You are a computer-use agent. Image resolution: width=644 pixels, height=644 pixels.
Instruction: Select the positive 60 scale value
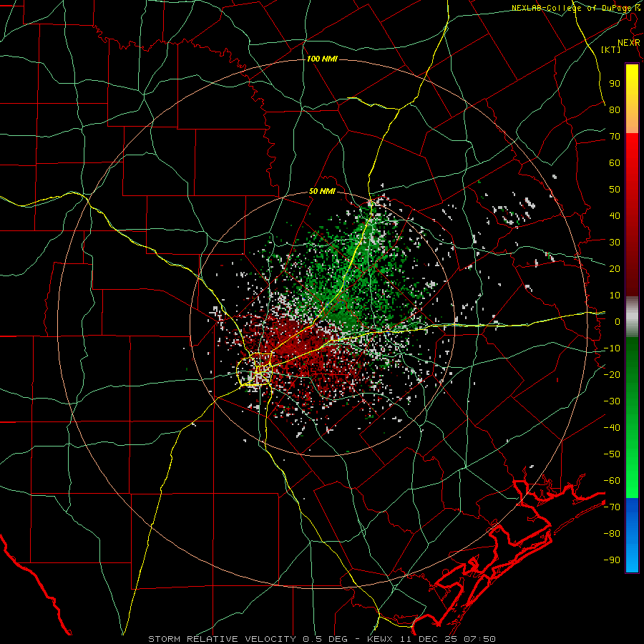[615, 162]
